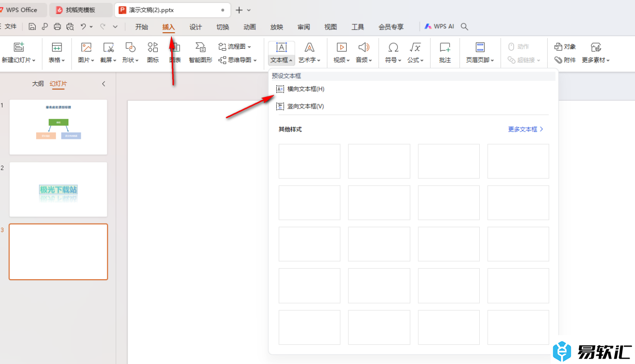Click the 更多素材 materials icon

[x=596, y=47]
